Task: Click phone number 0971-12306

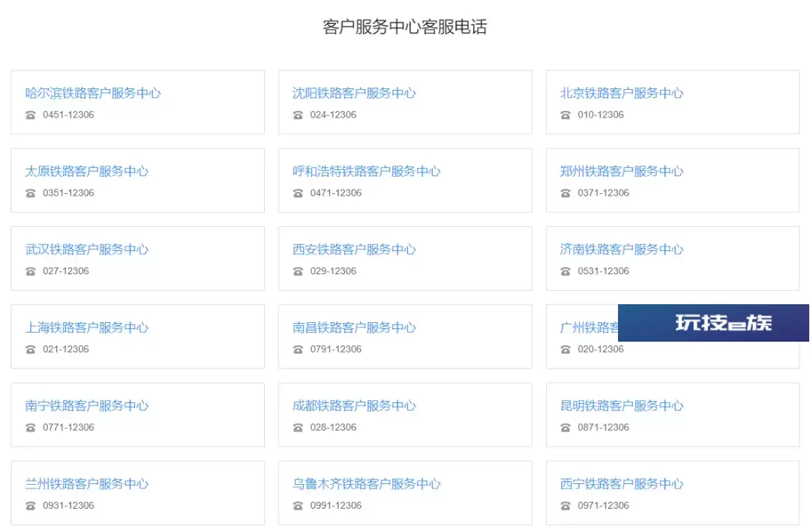Action: 603,505
